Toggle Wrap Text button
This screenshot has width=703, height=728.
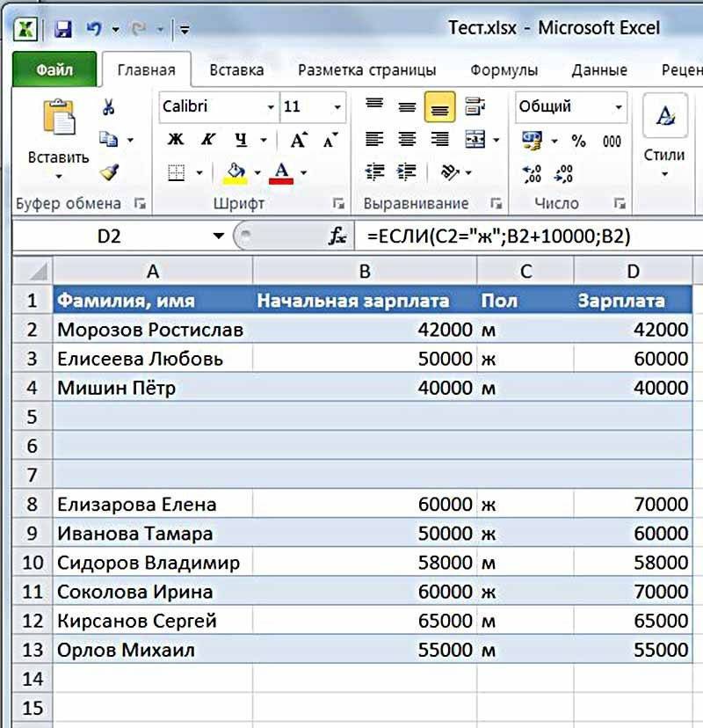[475, 107]
